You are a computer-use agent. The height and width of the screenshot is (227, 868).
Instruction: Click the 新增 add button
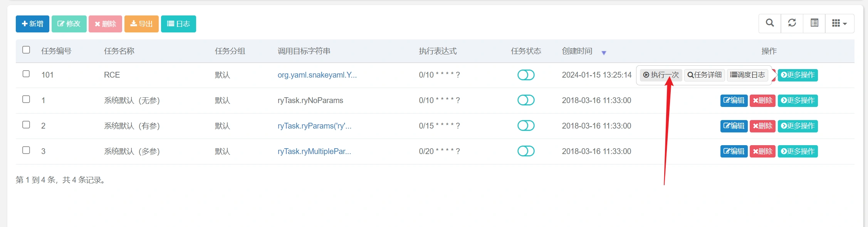[32, 24]
